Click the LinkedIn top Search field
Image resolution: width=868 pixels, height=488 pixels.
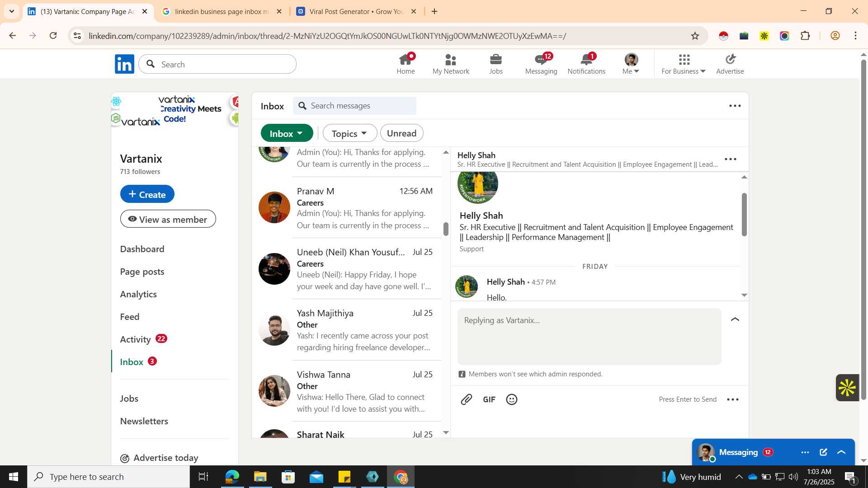pyautogui.click(x=217, y=64)
